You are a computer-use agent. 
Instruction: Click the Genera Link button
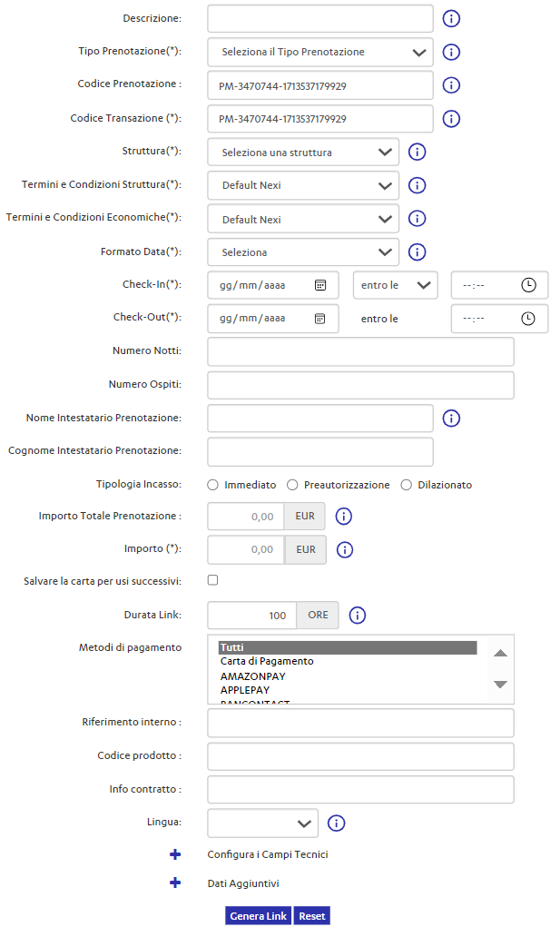258,916
